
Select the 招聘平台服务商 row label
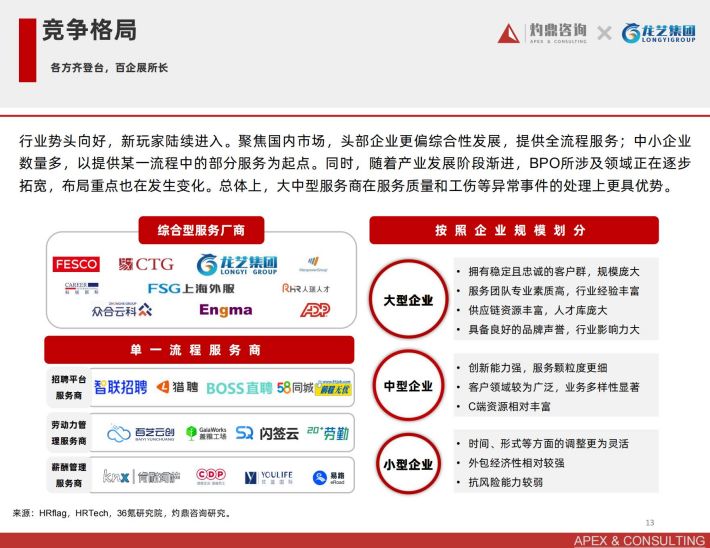pos(69,387)
